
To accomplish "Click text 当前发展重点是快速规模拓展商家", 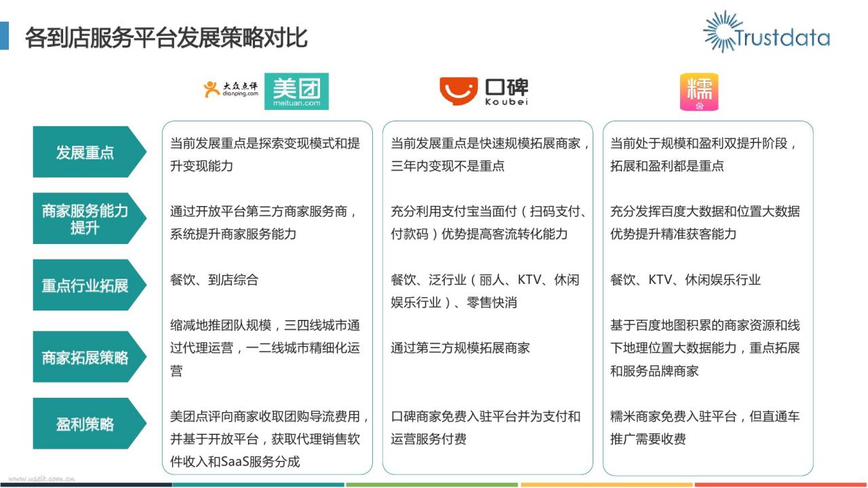I will [488, 143].
